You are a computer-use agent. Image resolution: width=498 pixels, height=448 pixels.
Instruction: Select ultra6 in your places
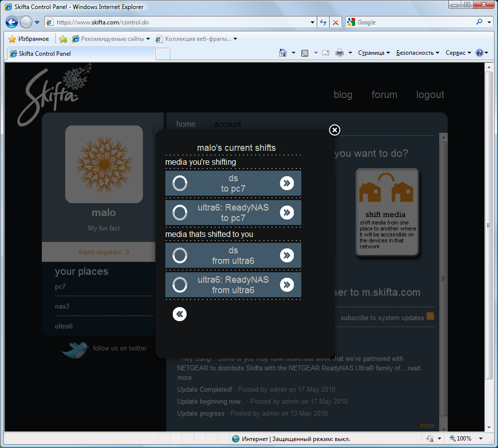coord(64,326)
